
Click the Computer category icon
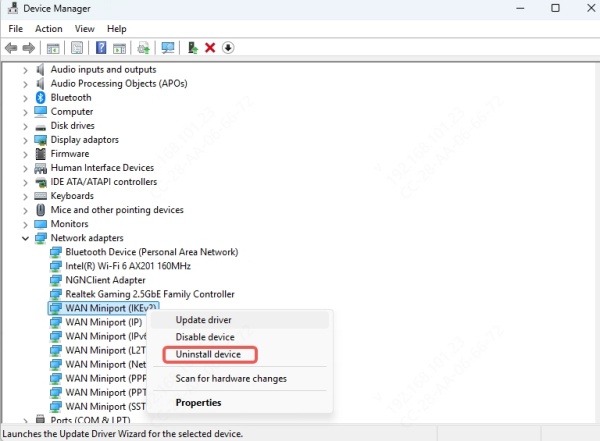[x=41, y=111]
